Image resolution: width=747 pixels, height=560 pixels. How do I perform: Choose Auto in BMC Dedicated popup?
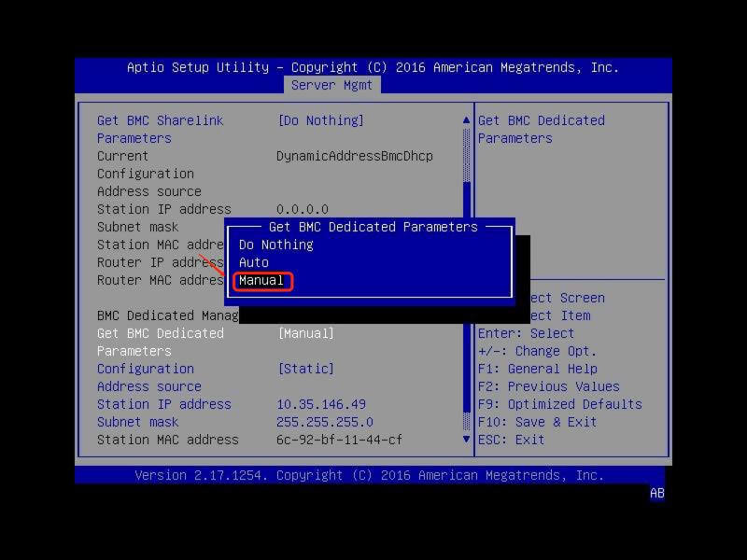point(254,262)
